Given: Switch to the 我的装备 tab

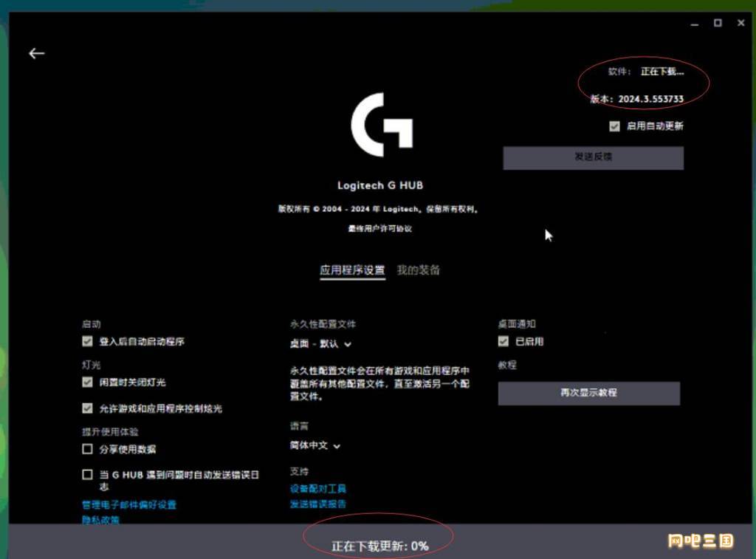Looking at the screenshot, I should click(419, 270).
